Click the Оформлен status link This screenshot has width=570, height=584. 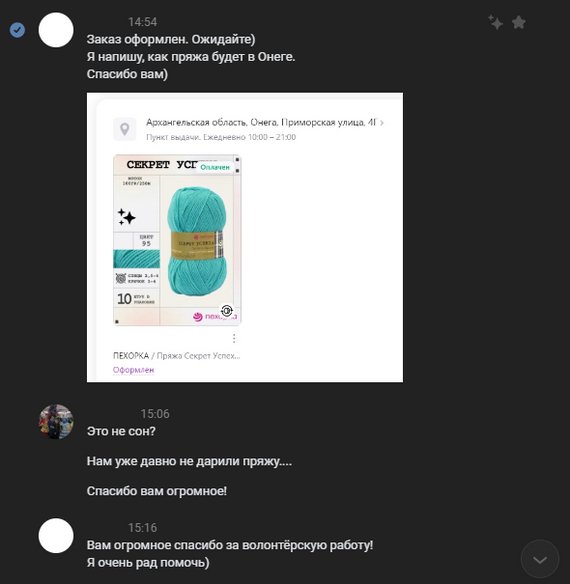pyautogui.click(x=133, y=370)
